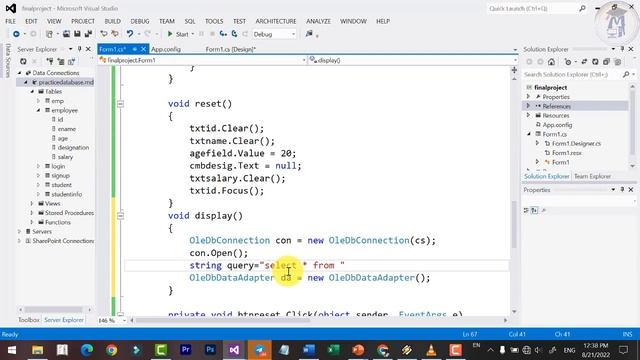Open Google Chrome from the taskbar
The height and width of the screenshot is (360, 640).
click(x=111, y=350)
